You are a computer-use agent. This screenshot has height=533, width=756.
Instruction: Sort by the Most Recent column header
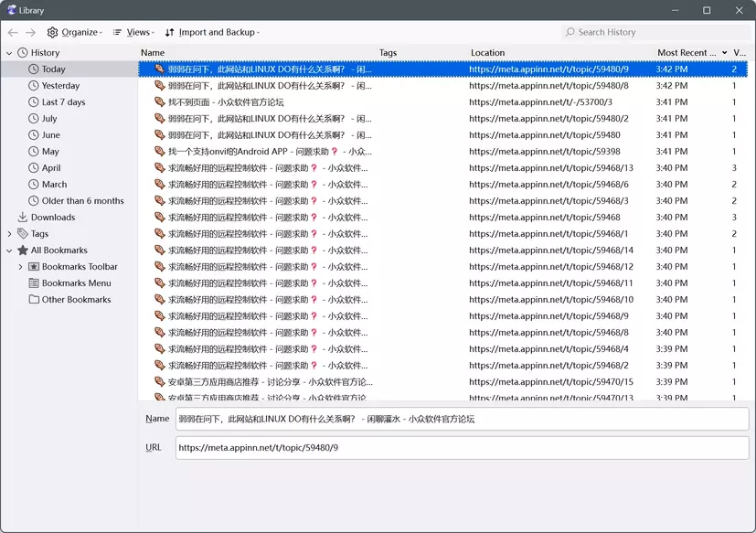coord(686,53)
